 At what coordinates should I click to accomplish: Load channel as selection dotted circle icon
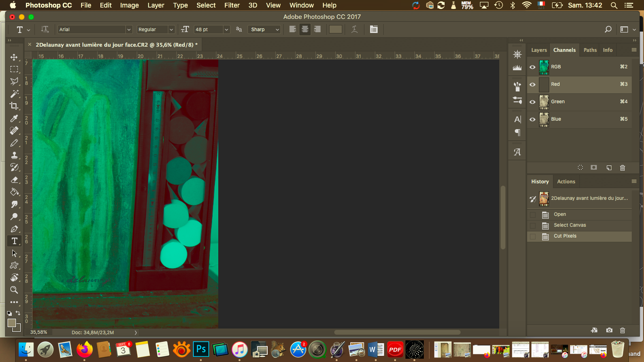pyautogui.click(x=580, y=168)
